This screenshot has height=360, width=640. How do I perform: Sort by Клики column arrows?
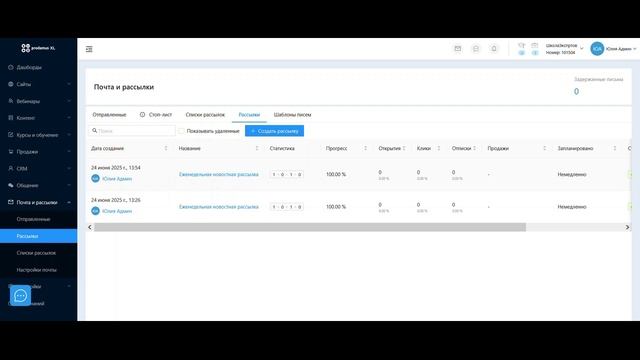(439, 148)
